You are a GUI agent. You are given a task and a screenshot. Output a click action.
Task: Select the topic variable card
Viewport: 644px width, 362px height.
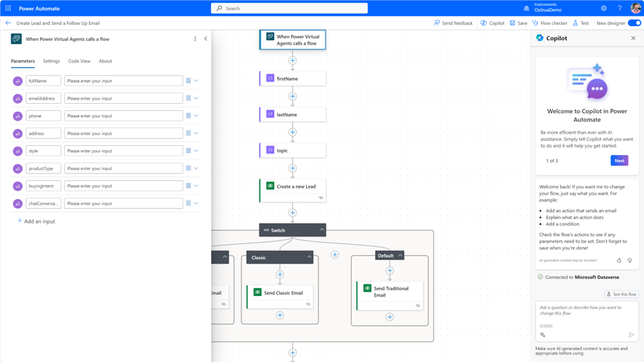[292, 151]
